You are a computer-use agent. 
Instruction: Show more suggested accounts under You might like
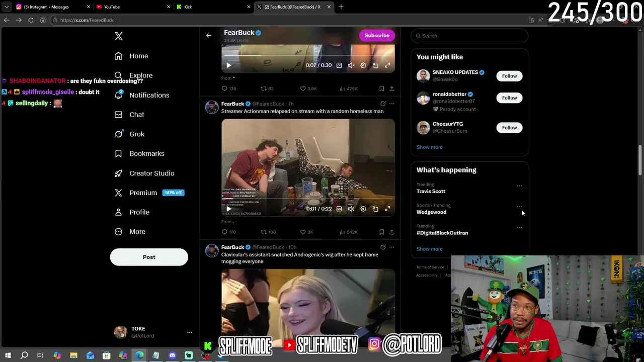[430, 147]
